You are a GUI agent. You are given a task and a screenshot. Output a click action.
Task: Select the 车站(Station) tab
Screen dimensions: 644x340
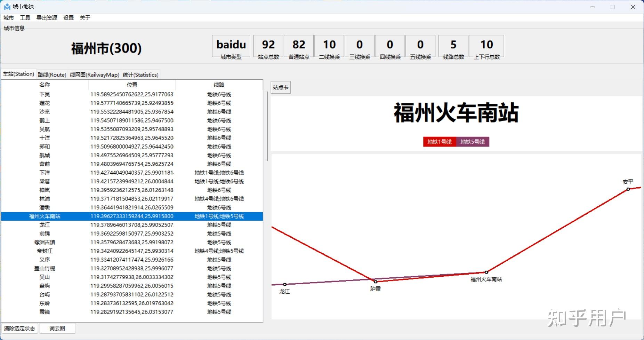(19, 74)
